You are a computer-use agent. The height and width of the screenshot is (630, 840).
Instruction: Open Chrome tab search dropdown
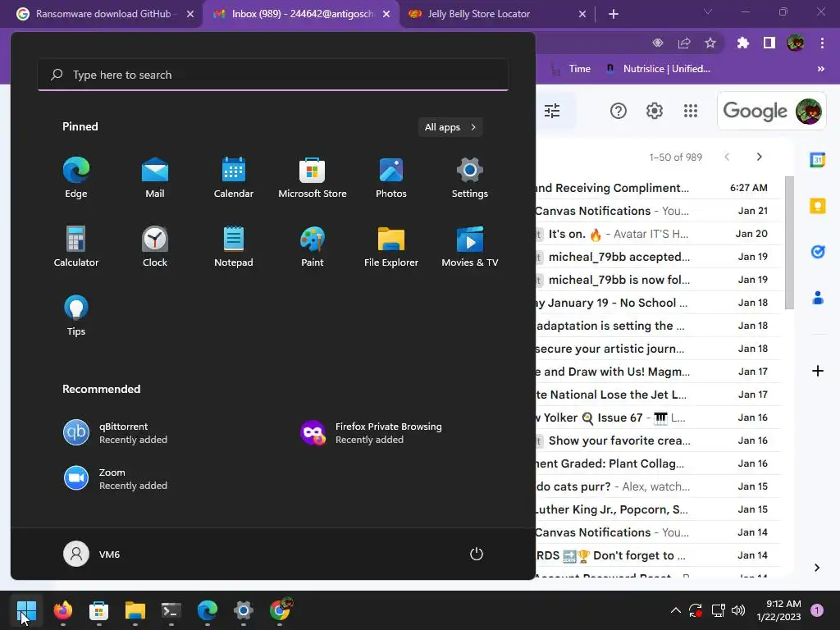(708, 11)
